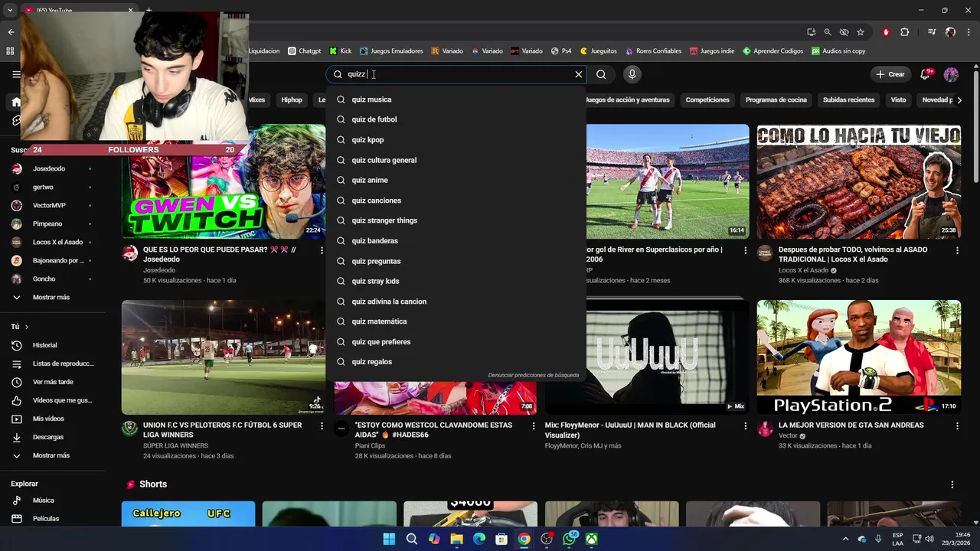Select the Visto filter chip

(x=898, y=99)
